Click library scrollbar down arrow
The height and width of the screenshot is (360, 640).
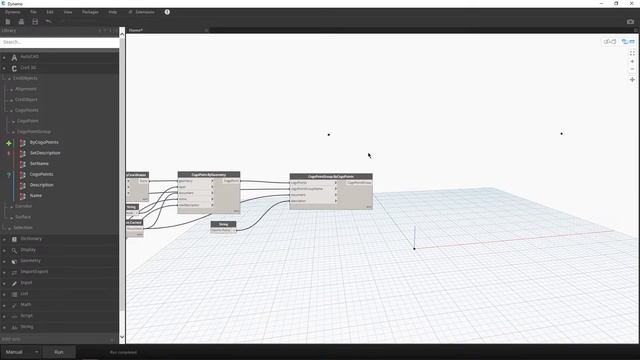coord(122,337)
